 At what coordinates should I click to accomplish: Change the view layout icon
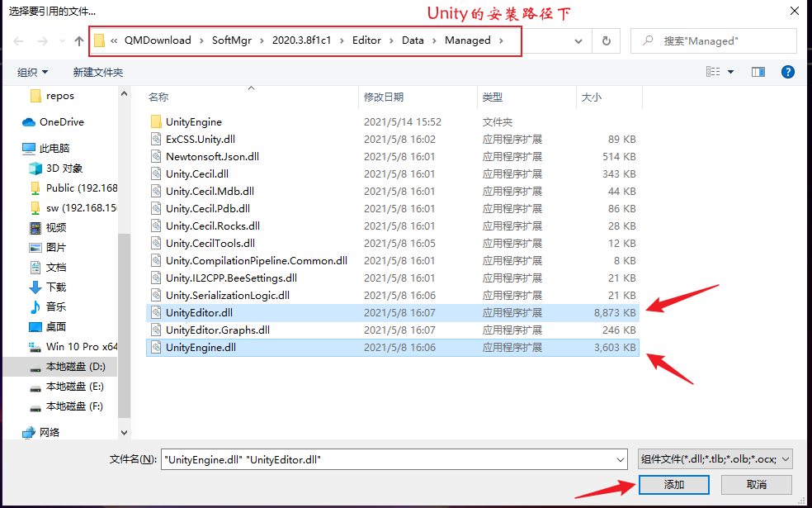713,72
